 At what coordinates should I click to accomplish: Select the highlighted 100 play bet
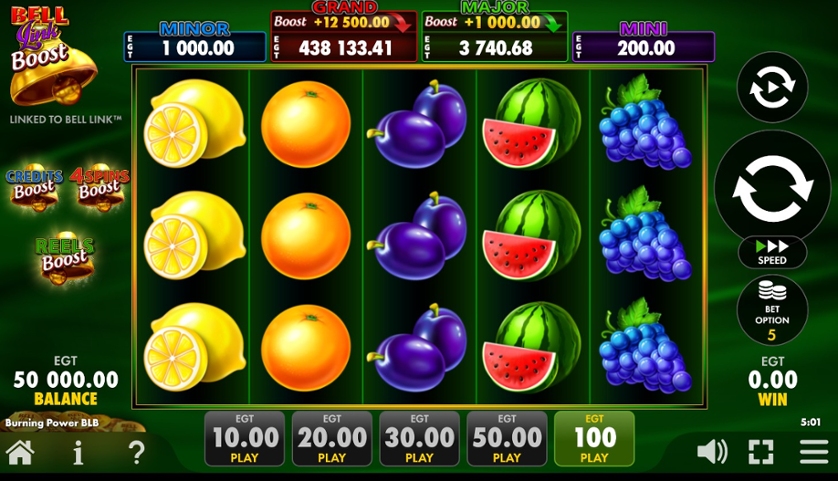[594, 439]
